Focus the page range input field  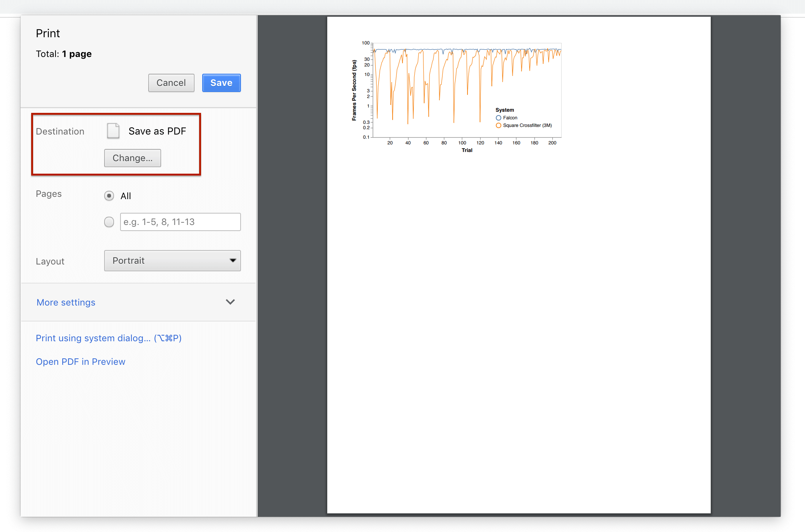point(181,222)
